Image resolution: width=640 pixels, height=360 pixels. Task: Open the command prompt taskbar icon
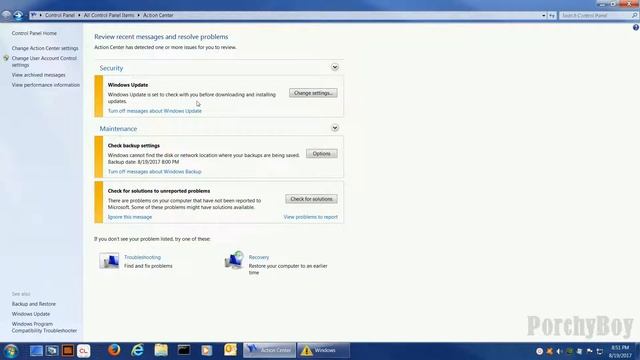click(x=184, y=350)
